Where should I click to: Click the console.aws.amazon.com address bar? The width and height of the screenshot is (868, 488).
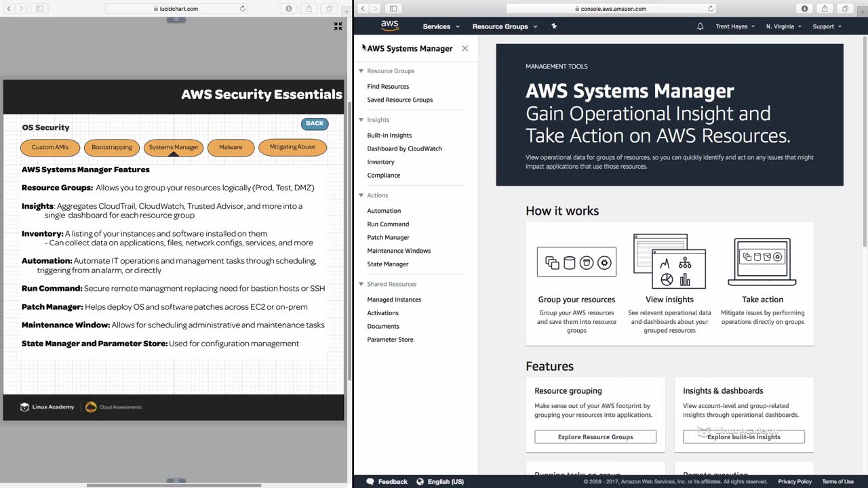point(611,9)
